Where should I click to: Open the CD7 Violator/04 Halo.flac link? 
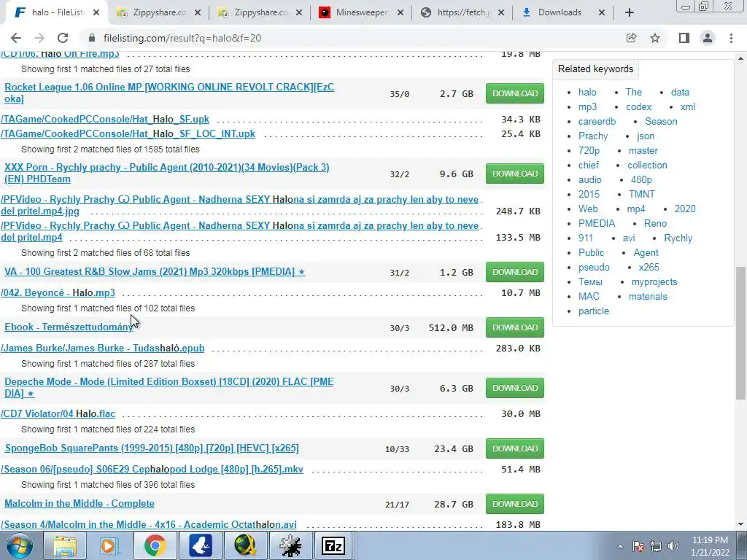pos(58,414)
